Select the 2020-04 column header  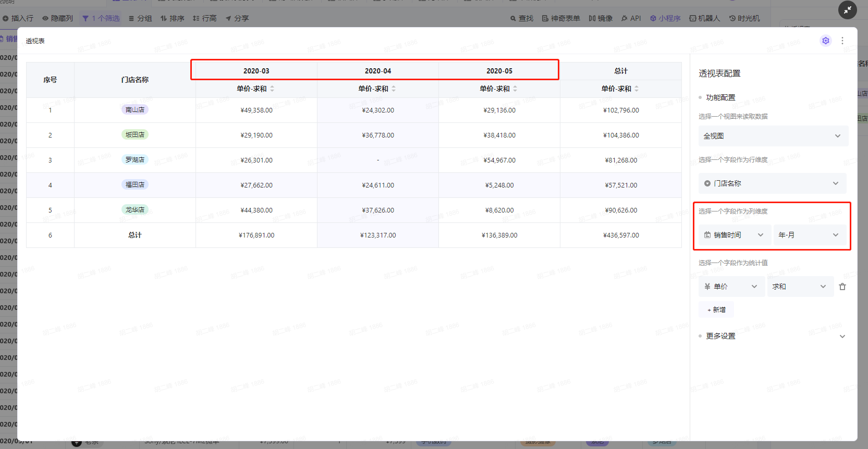pyautogui.click(x=378, y=71)
